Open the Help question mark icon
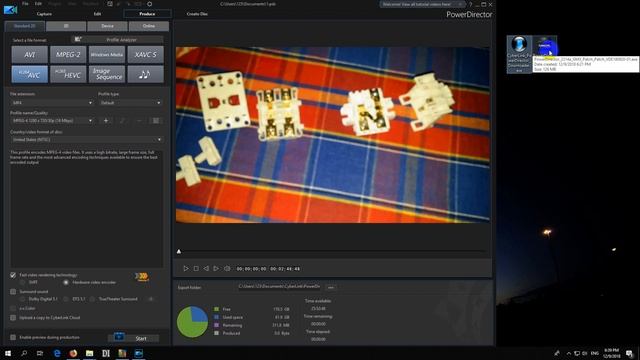Screen dimensions: 640x360 [x=470, y=4]
